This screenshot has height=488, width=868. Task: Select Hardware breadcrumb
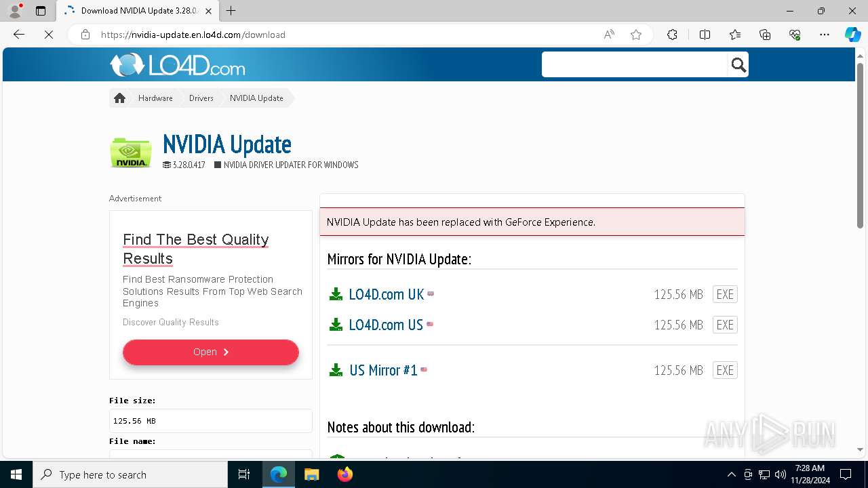[x=155, y=98]
